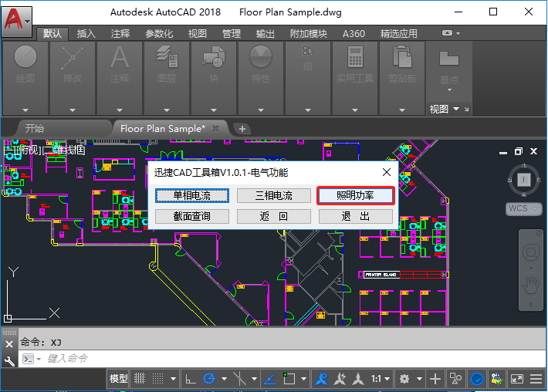
Task: Switch to the 管理 ribbon tab
Action: click(x=232, y=33)
